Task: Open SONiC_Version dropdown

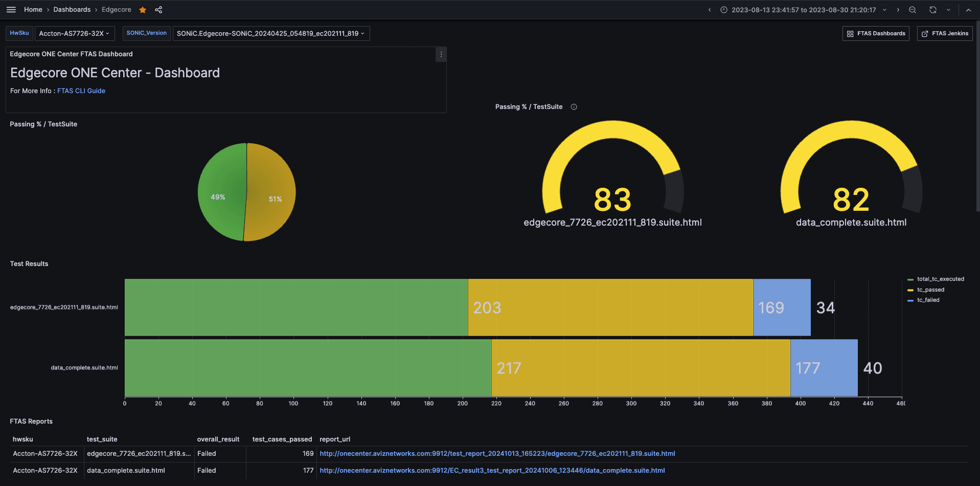Action: coord(271,33)
